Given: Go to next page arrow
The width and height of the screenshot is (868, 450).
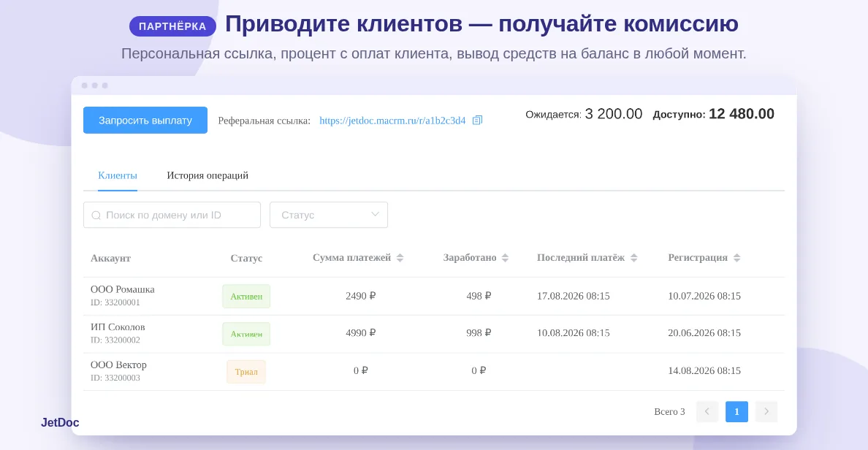Looking at the screenshot, I should (766, 411).
